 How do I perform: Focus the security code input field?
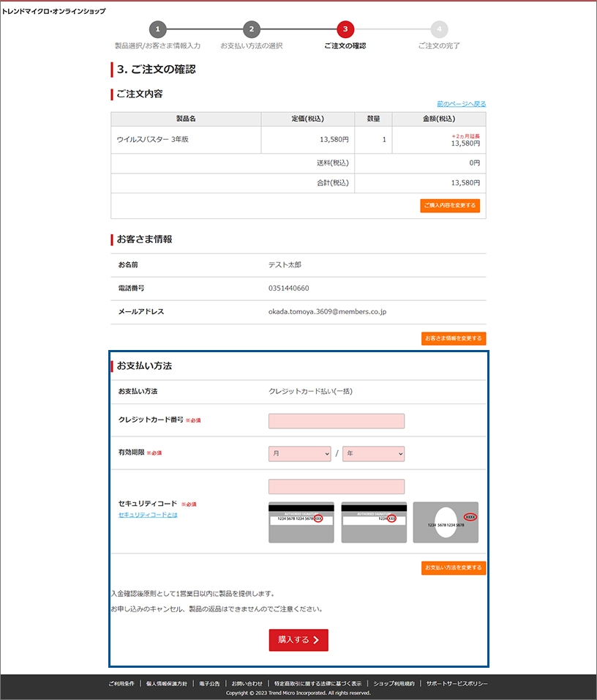tap(337, 487)
